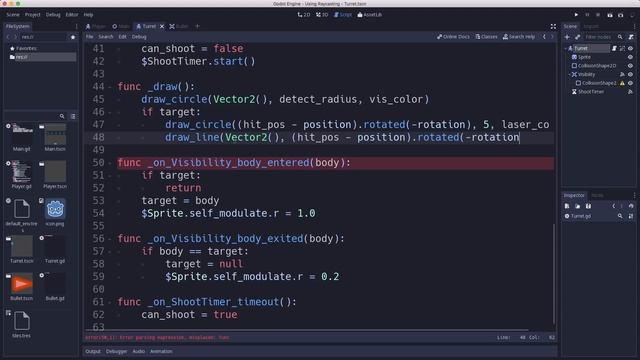
Task: Open the script editor File menu
Action: pyautogui.click(x=89, y=37)
